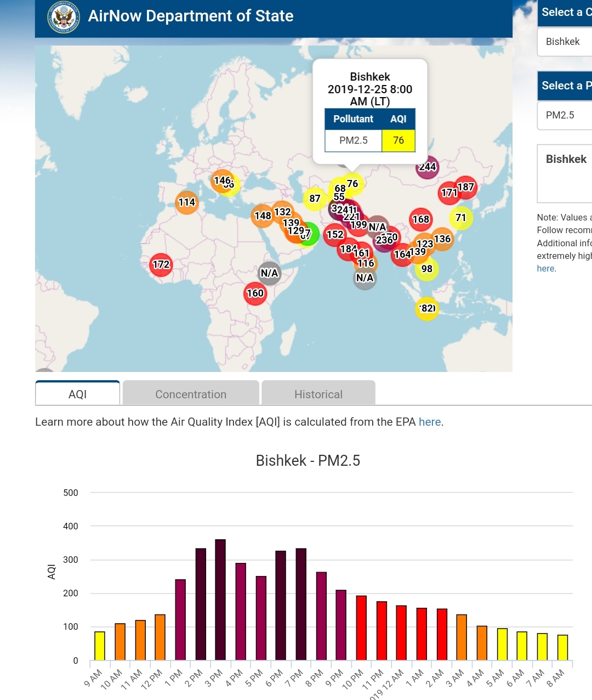The image size is (592, 700).
Task: Select the AQI tab
Action: (x=77, y=394)
